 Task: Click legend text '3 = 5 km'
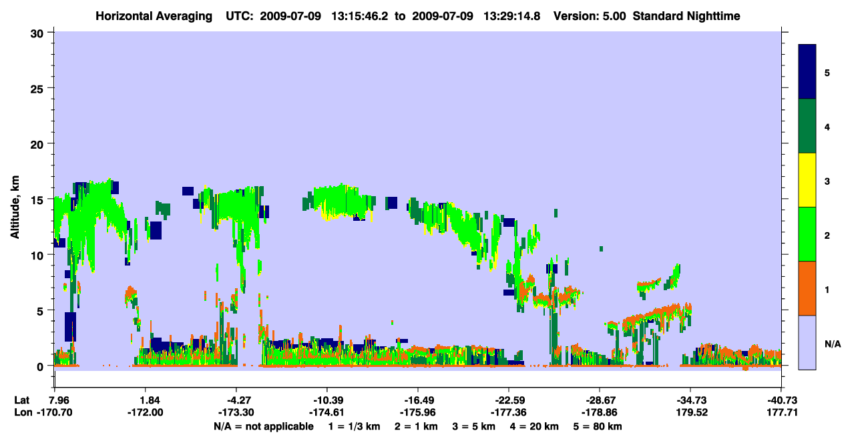click(x=475, y=426)
